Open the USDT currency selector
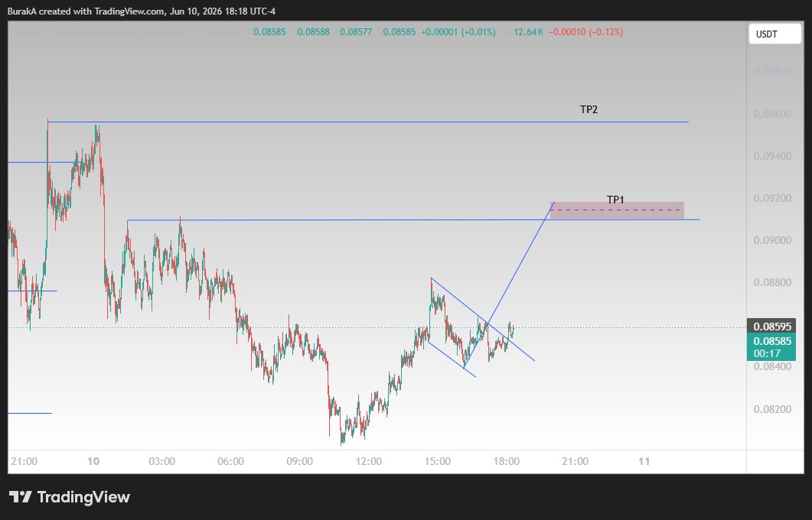 click(x=774, y=34)
